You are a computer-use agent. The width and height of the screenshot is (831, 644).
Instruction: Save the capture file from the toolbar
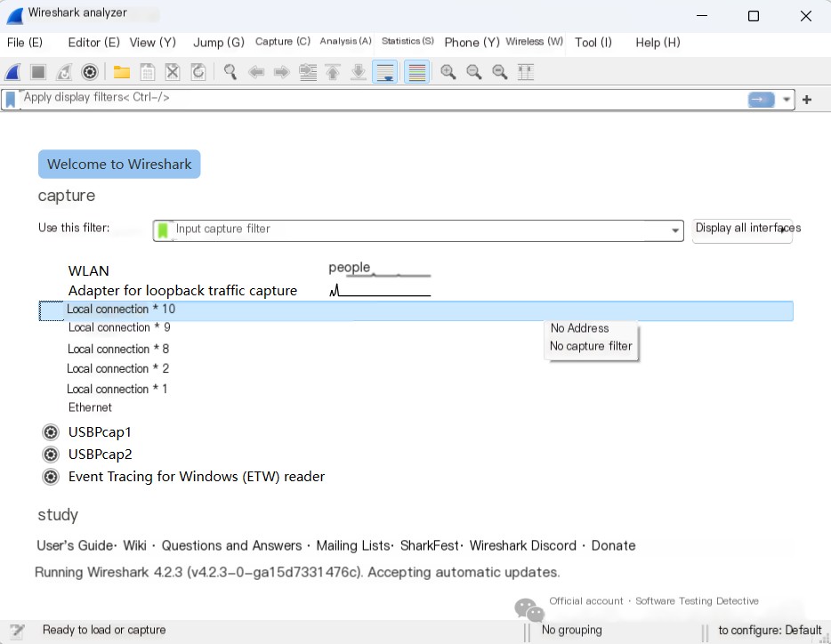click(x=148, y=71)
